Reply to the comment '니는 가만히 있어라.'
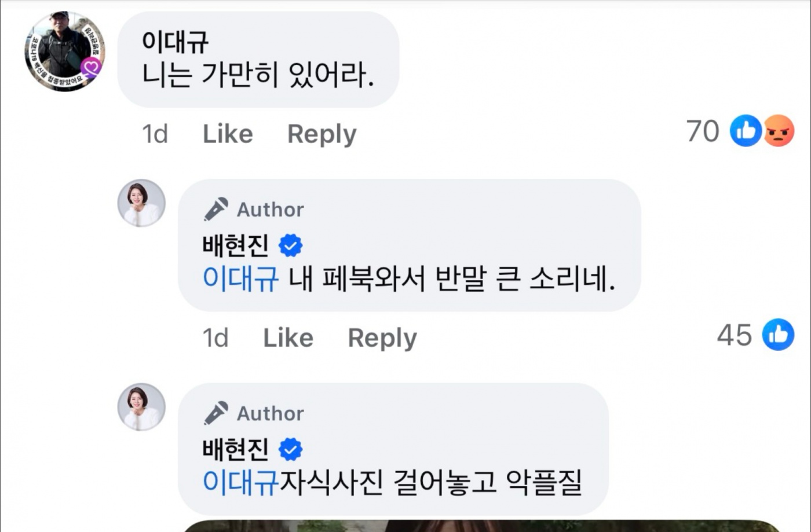 pos(322,134)
